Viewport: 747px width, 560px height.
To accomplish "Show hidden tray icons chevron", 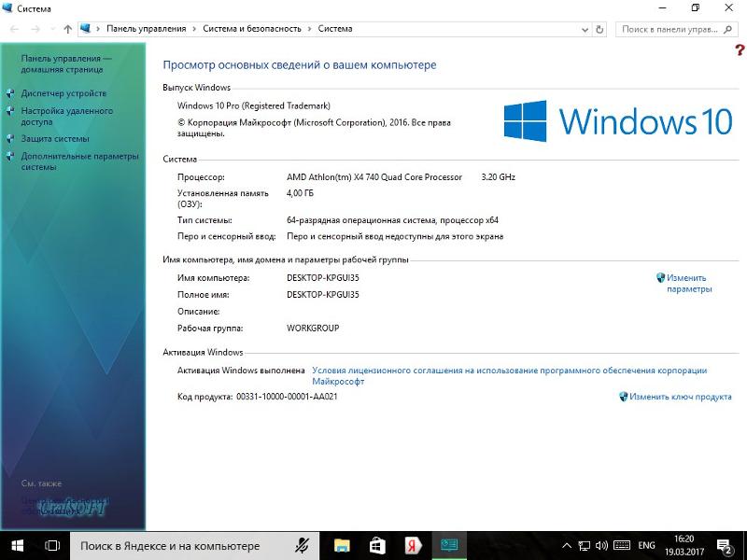I will [567, 546].
